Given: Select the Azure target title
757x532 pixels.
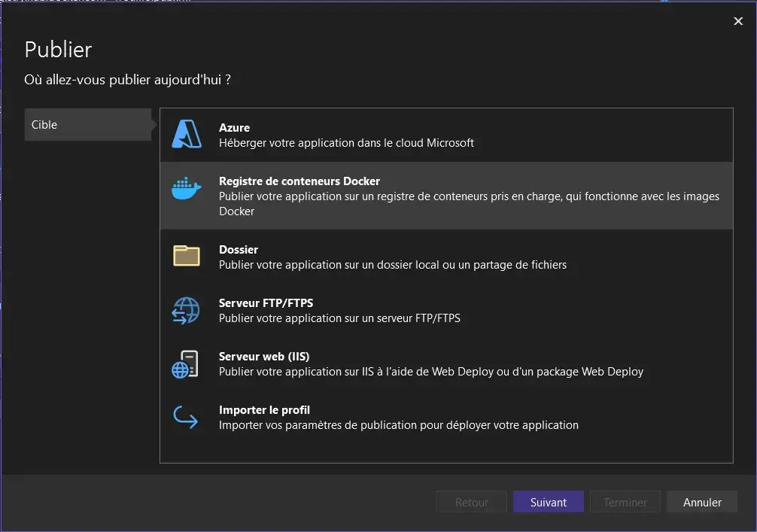Looking at the screenshot, I should [x=234, y=128].
